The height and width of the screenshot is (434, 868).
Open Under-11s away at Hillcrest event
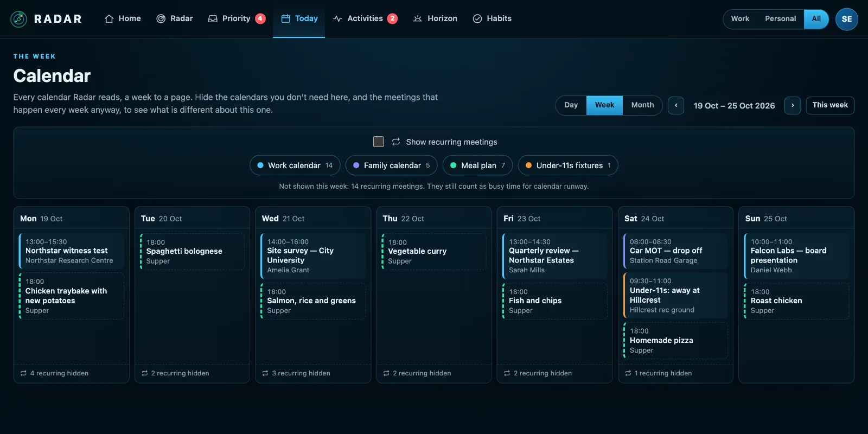(676, 295)
